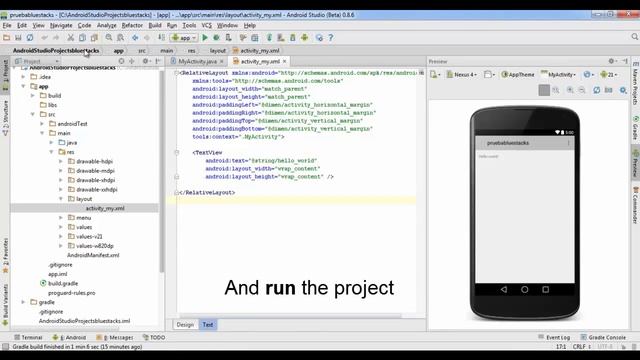Click the Save All toolbar icon
The width and height of the screenshot is (640, 360).
[x=18, y=38]
